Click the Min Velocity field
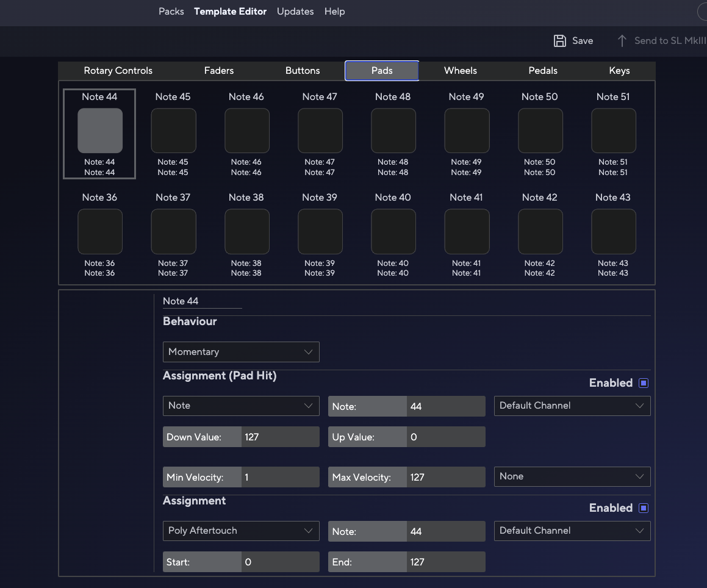The image size is (707, 588). coord(280,477)
